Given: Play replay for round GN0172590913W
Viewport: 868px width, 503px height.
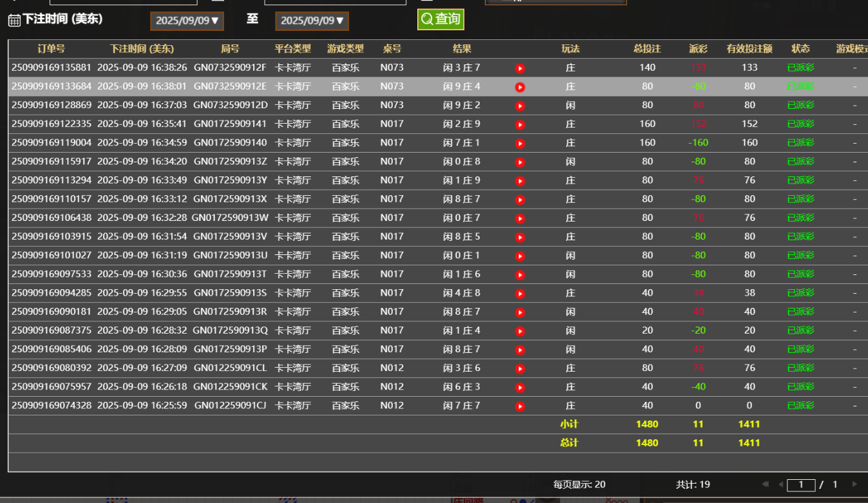Looking at the screenshot, I should [x=520, y=218].
